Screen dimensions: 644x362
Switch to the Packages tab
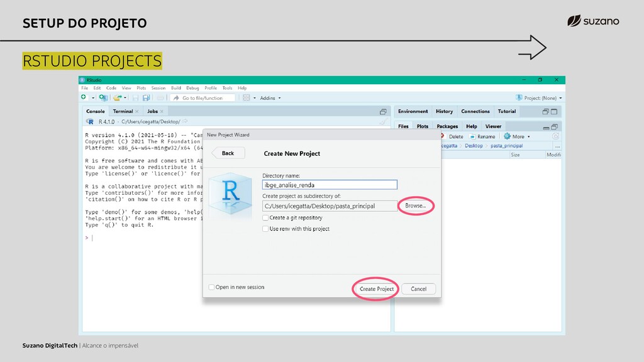click(447, 126)
